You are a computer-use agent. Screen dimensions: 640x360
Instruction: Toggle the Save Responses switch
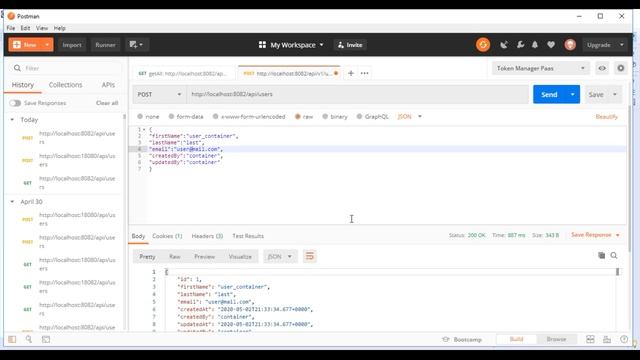(x=15, y=103)
